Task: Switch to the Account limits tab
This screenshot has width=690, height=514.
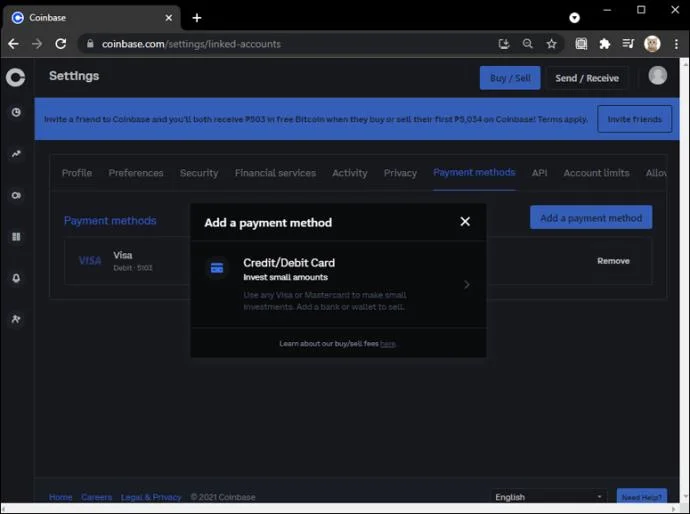Action: click(596, 173)
